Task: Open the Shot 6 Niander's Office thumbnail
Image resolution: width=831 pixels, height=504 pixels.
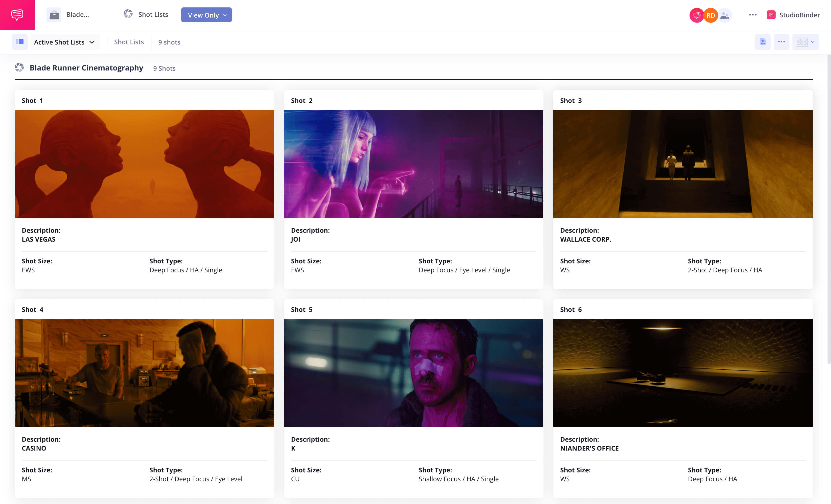Action: point(683,373)
